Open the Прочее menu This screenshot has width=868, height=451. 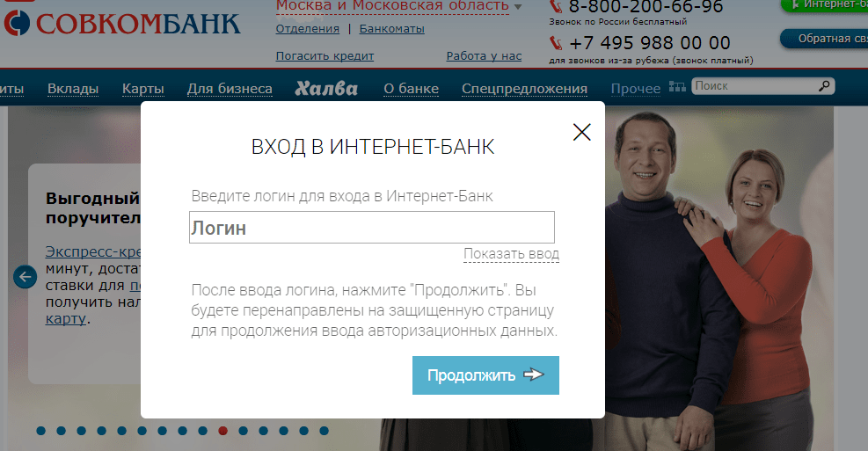click(636, 89)
